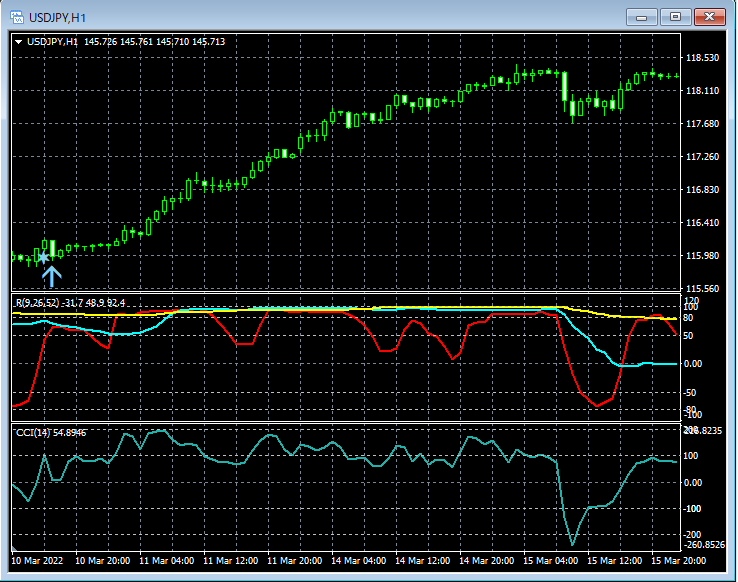
Task: Click the blue up arrow buy signal
Action: pyautogui.click(x=52, y=275)
